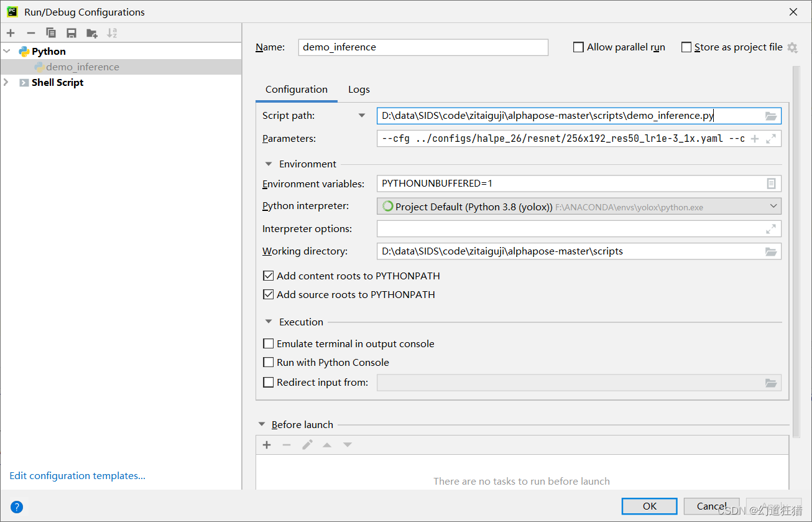Open the environment variables editor

[x=770, y=183]
